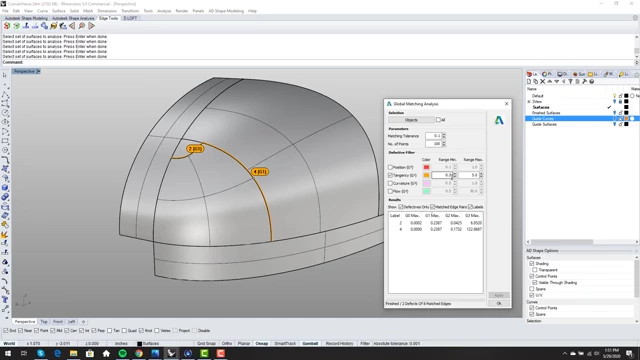Click the green second icon in Edge Tools toolbar

pos(16,26)
